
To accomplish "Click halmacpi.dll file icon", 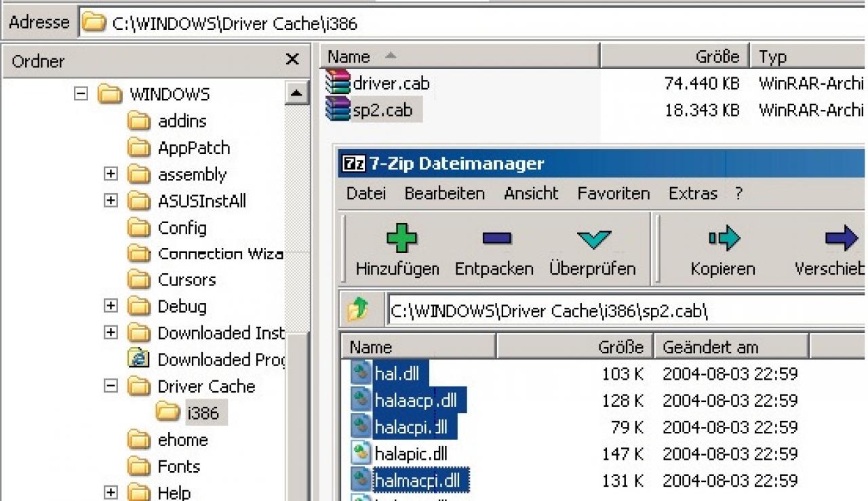I will pos(361,480).
